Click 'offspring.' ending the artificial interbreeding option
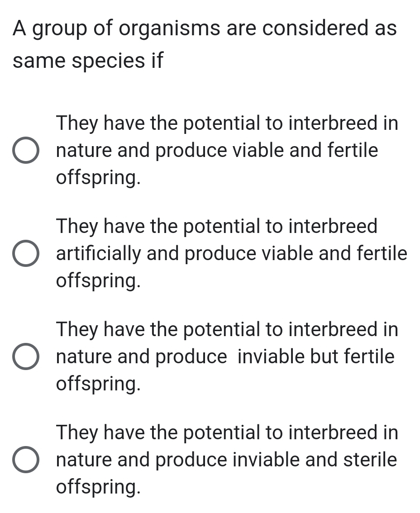Screen dimensions: 420x513 [x=98, y=281]
